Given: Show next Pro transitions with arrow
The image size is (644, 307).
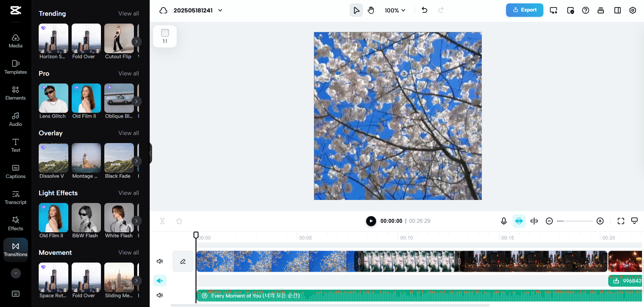Looking at the screenshot, I should pos(136,101).
